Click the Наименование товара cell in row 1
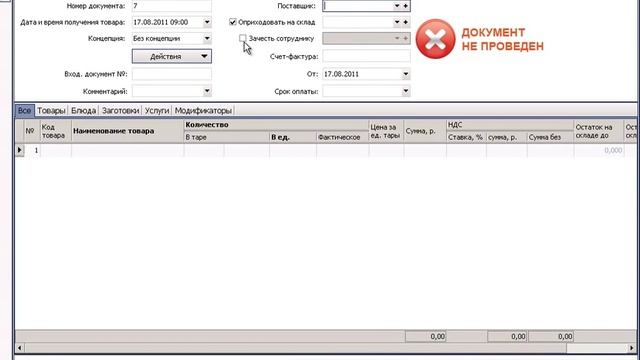640x360 pixels. [x=128, y=150]
